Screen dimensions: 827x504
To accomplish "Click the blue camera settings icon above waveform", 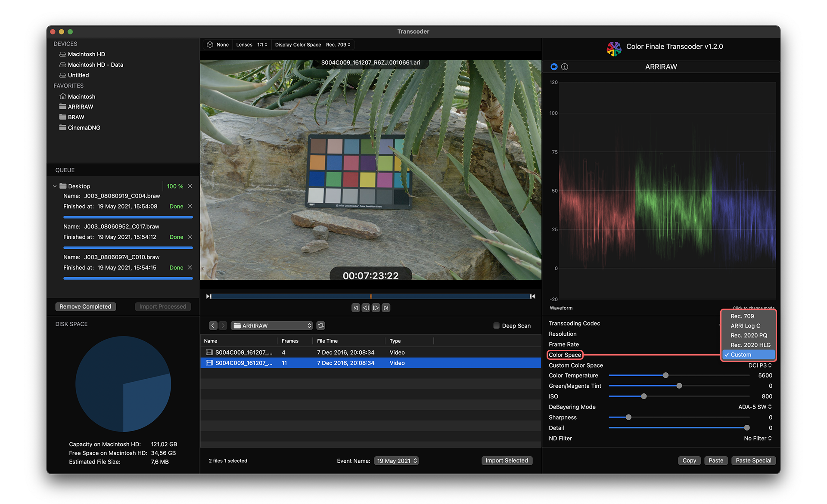I will pyautogui.click(x=554, y=67).
